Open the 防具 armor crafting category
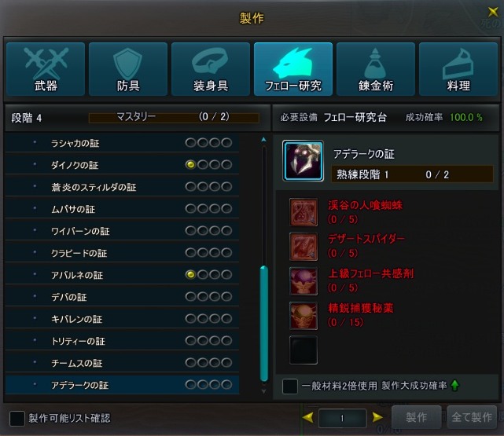This screenshot has width=504, height=436. 128,69
